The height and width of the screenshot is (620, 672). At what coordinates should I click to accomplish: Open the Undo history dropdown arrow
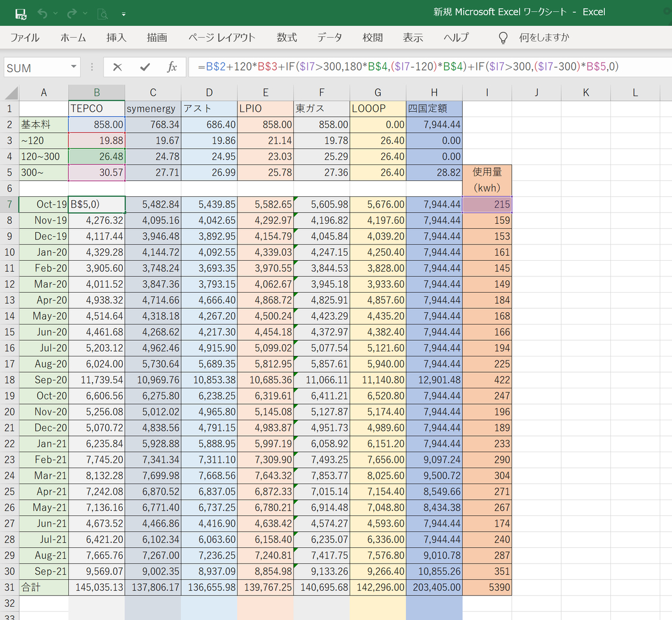55,13
